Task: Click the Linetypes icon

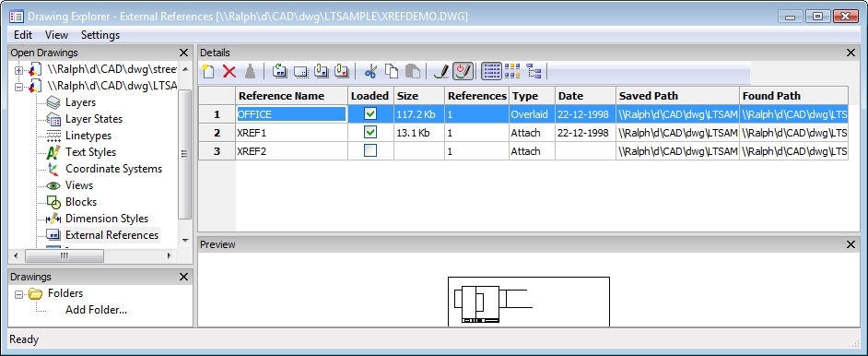Action: 53,136
